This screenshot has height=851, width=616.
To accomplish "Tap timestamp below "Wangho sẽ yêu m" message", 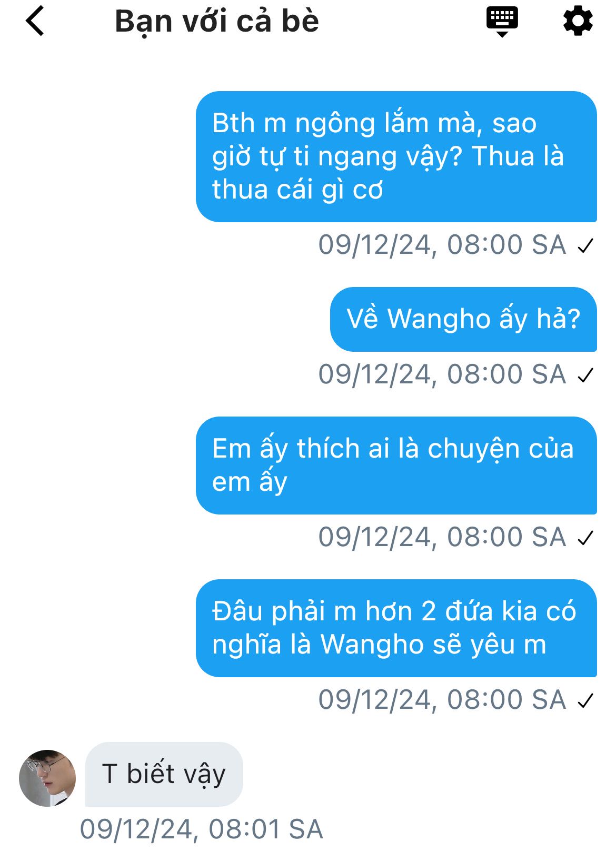I will tap(442, 700).
